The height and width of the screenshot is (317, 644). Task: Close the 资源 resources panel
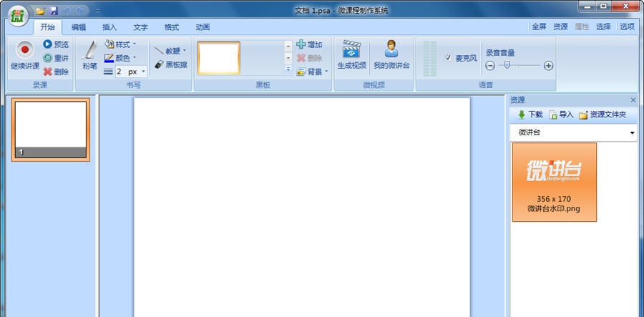[633, 99]
